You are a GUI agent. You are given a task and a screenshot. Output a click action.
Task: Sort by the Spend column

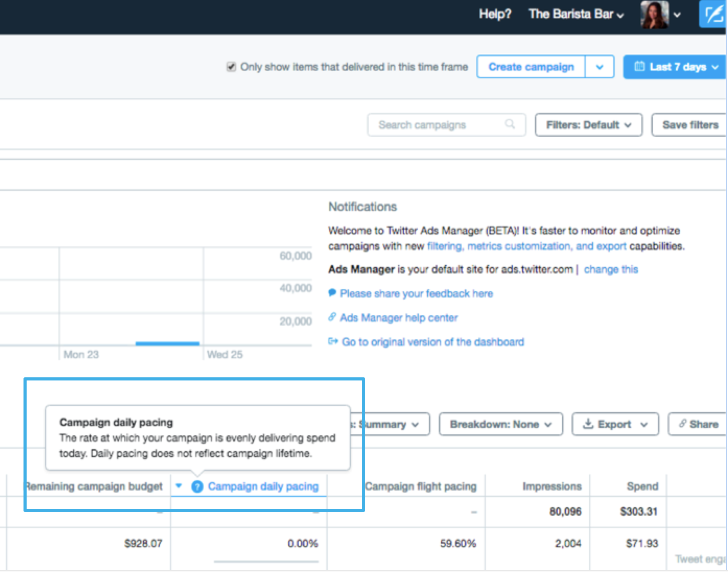point(642,486)
